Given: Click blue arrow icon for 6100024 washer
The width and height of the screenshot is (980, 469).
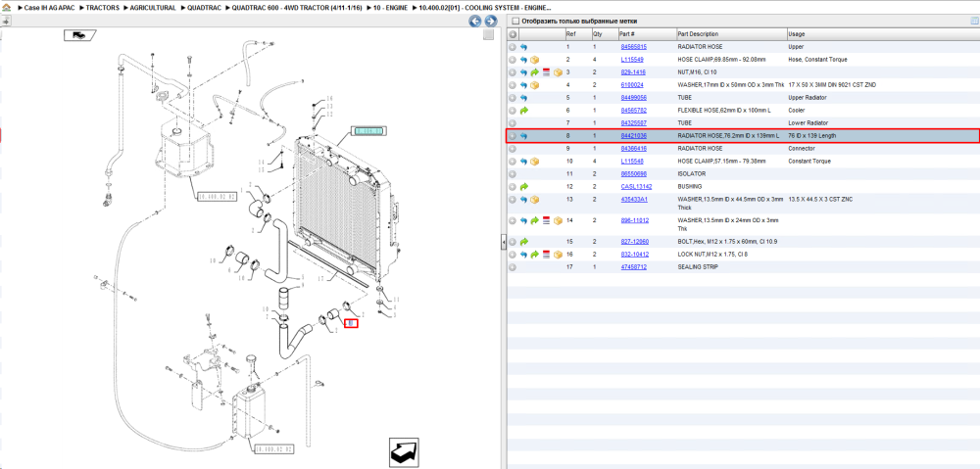Looking at the screenshot, I should click(523, 85).
